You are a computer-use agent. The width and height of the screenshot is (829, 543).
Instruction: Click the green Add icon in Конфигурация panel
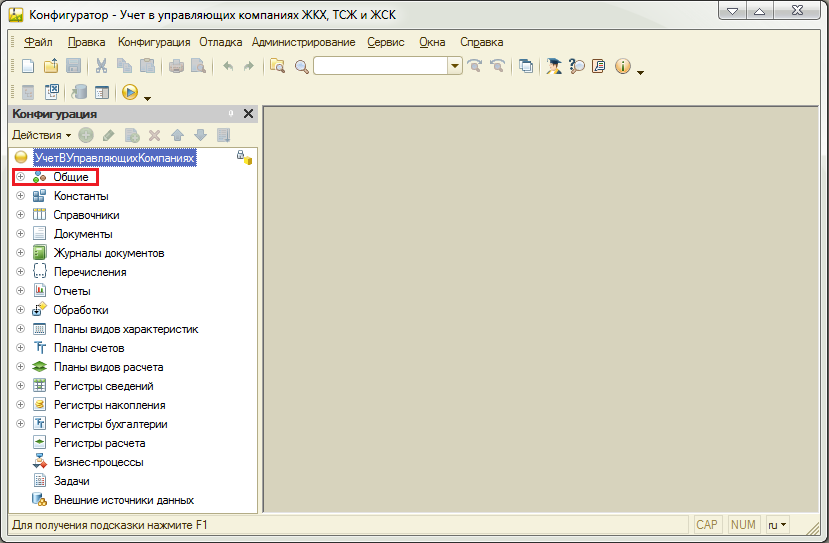click(x=86, y=135)
